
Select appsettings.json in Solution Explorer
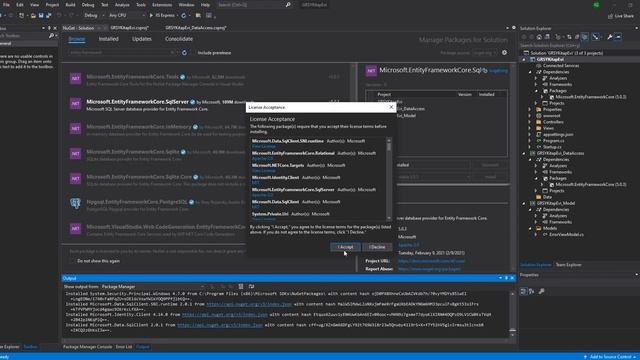558,134
